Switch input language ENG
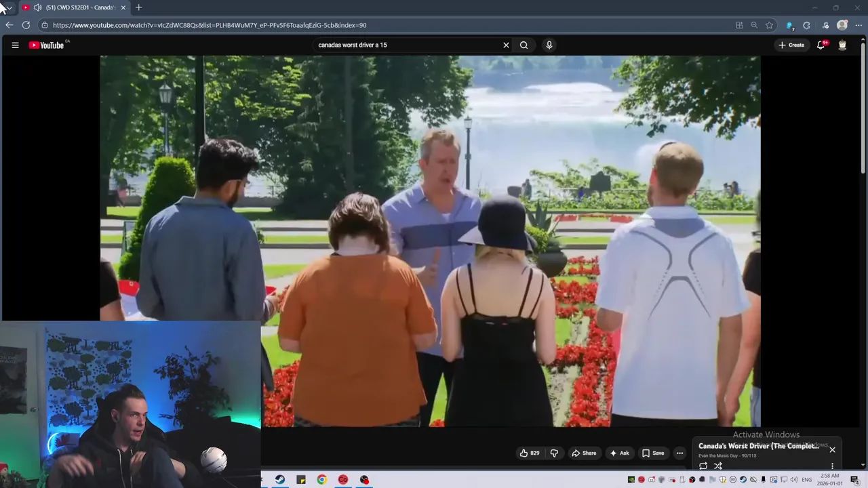Image resolution: width=868 pixels, height=488 pixels. click(806, 480)
